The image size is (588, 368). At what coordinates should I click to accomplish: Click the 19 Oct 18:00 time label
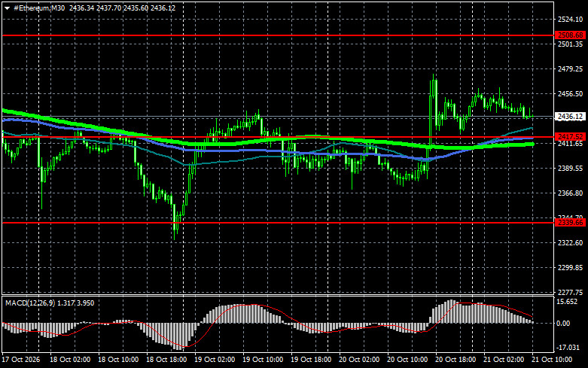click(311, 360)
